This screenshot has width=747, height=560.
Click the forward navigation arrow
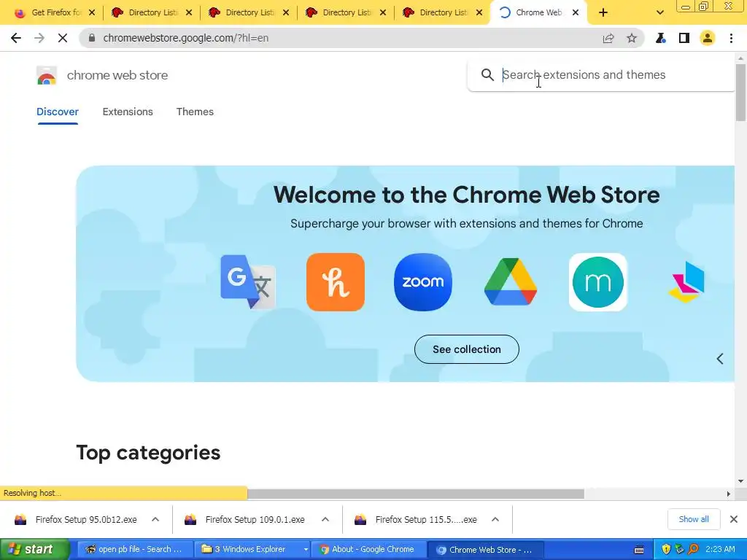click(x=39, y=38)
